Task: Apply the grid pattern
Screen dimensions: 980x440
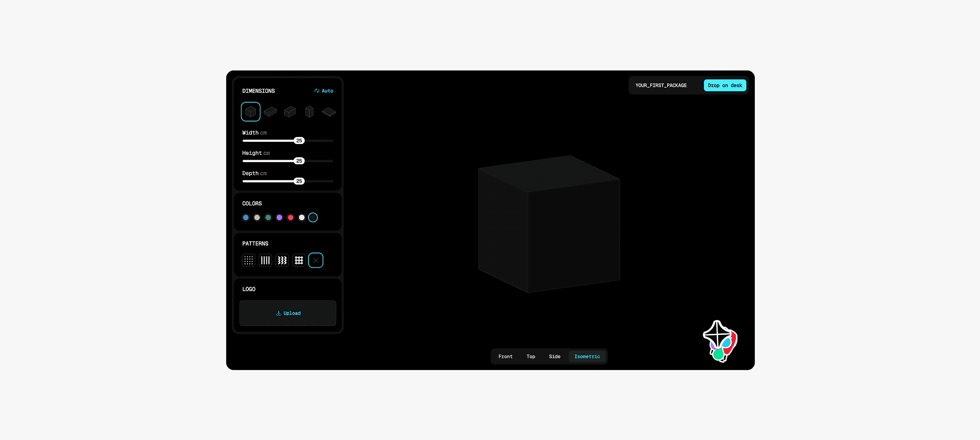Action: click(299, 260)
